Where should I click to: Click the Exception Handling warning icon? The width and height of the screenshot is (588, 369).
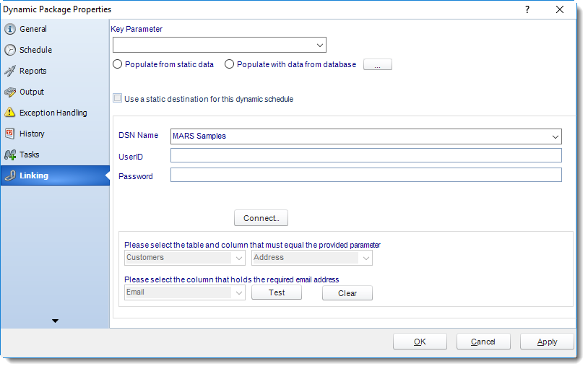click(x=10, y=113)
